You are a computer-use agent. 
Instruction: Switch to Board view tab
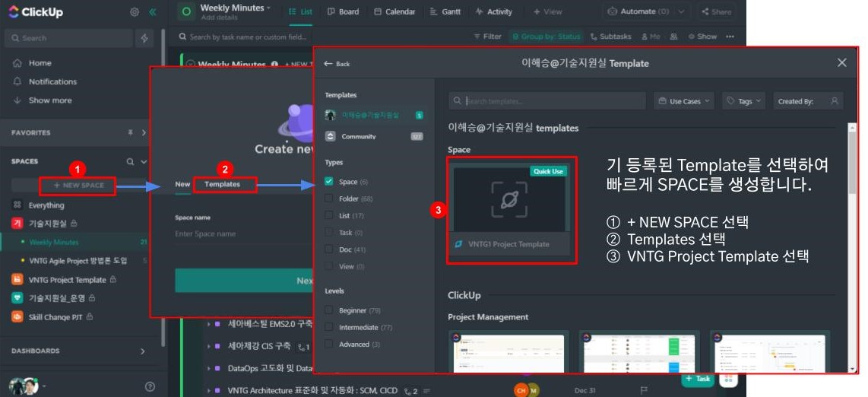(x=344, y=11)
